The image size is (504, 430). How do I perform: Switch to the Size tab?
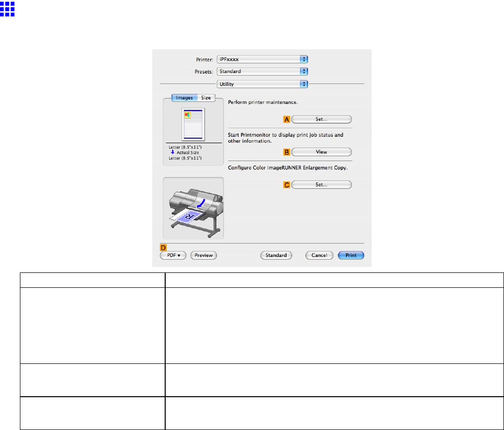[206, 97]
